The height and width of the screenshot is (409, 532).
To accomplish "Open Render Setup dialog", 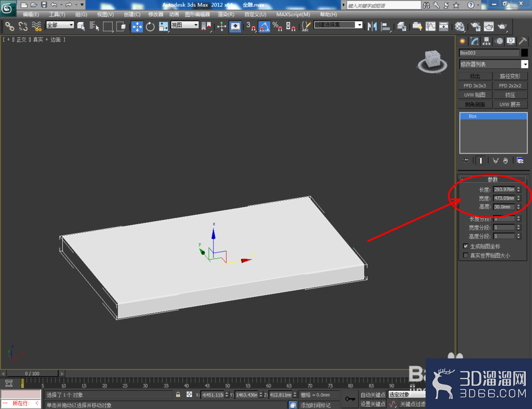I will point(476,27).
